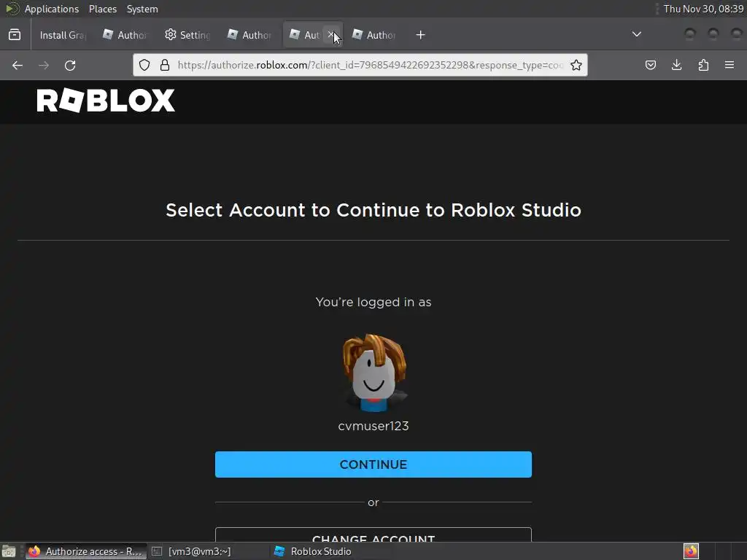Click the Firefox icon in bottom-right tray

691,551
